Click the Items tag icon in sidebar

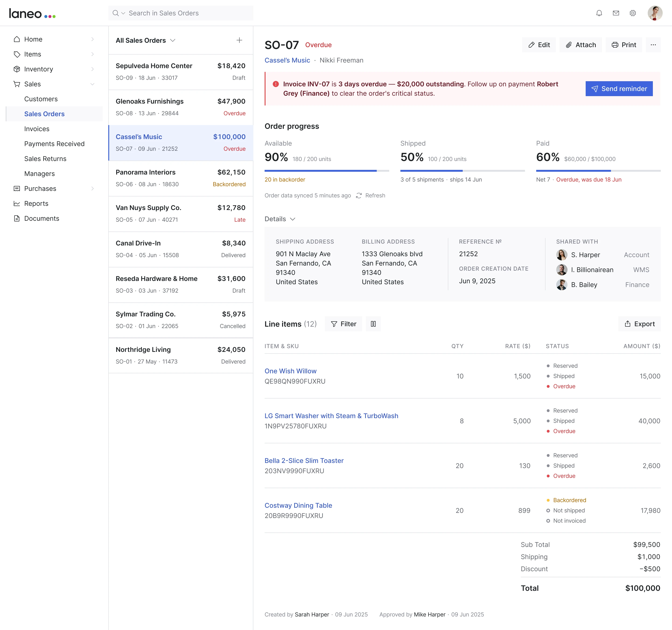click(17, 54)
